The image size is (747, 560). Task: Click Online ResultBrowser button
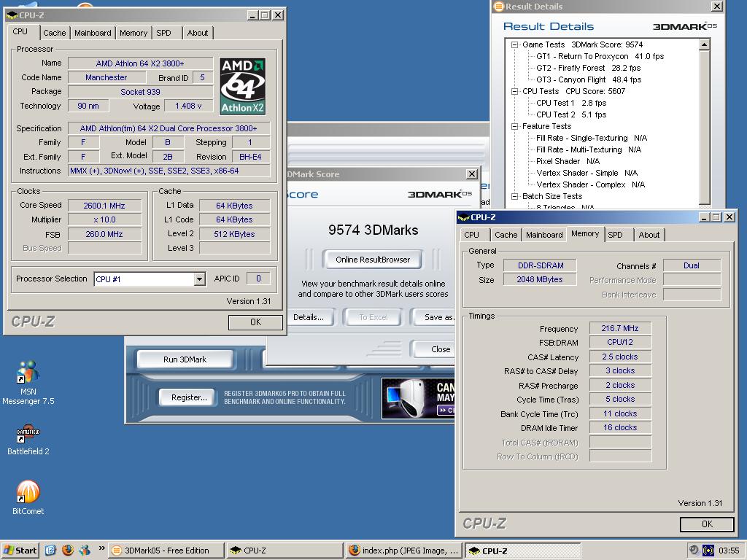pos(373,260)
